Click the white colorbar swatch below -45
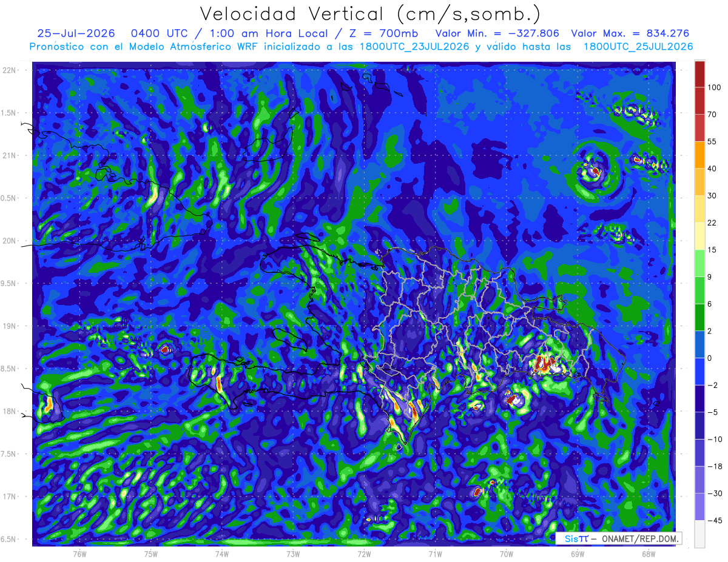The image size is (728, 562). (x=699, y=534)
